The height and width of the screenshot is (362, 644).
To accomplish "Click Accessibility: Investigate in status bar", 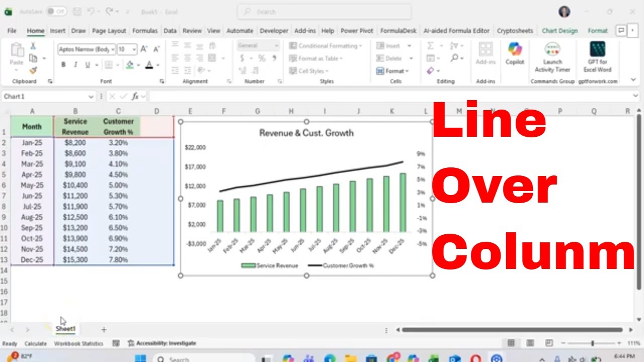I will click(x=162, y=343).
